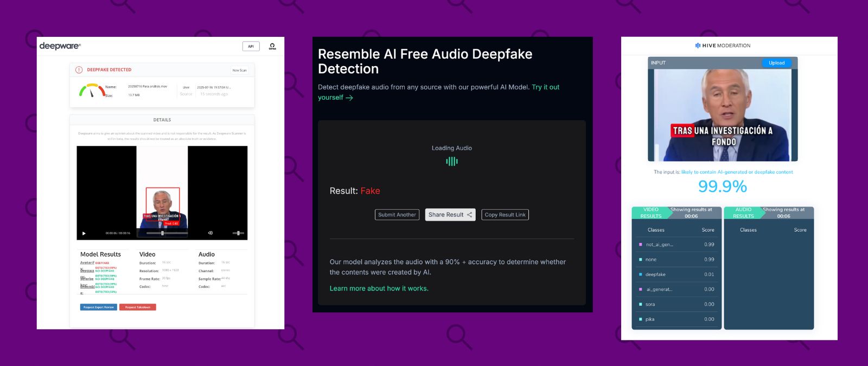Click the deepware video volume slider

pyautogui.click(x=238, y=233)
